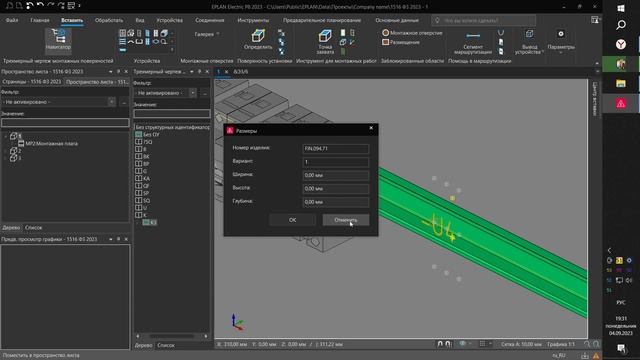
Task: Switch to EPLAN taskbar icon
Action: point(621,103)
